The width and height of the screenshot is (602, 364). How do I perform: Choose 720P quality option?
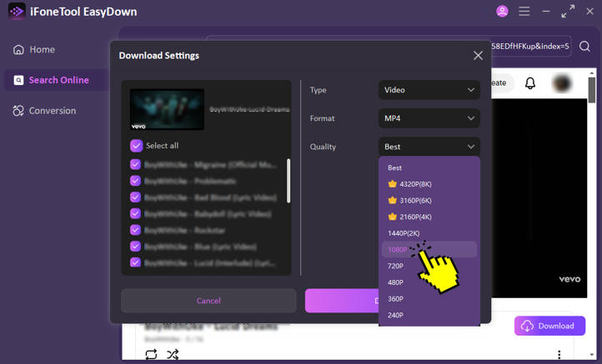[429, 266]
